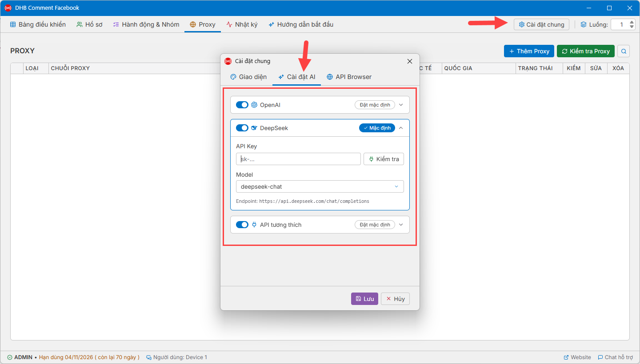Viewport: 640px width, 364px height.
Task: Click the plug icon beside API tương thích
Action: (x=254, y=225)
